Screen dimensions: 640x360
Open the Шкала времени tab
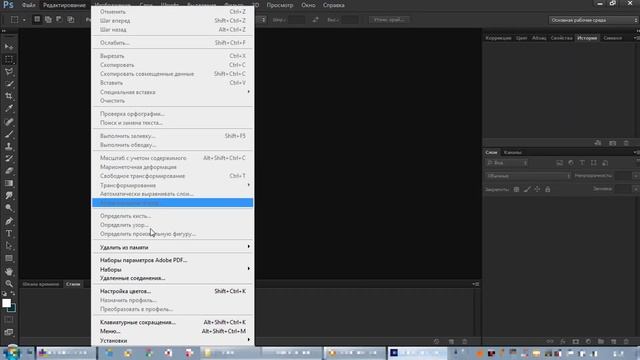(x=41, y=284)
